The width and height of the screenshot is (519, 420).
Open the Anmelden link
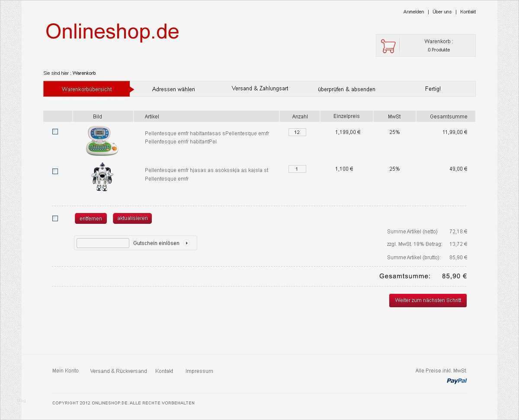pos(413,12)
